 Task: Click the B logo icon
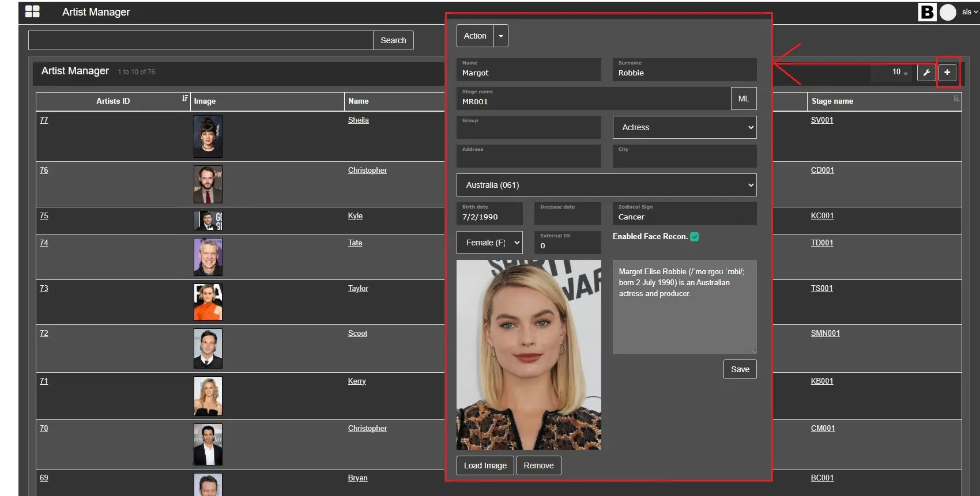pos(927,12)
